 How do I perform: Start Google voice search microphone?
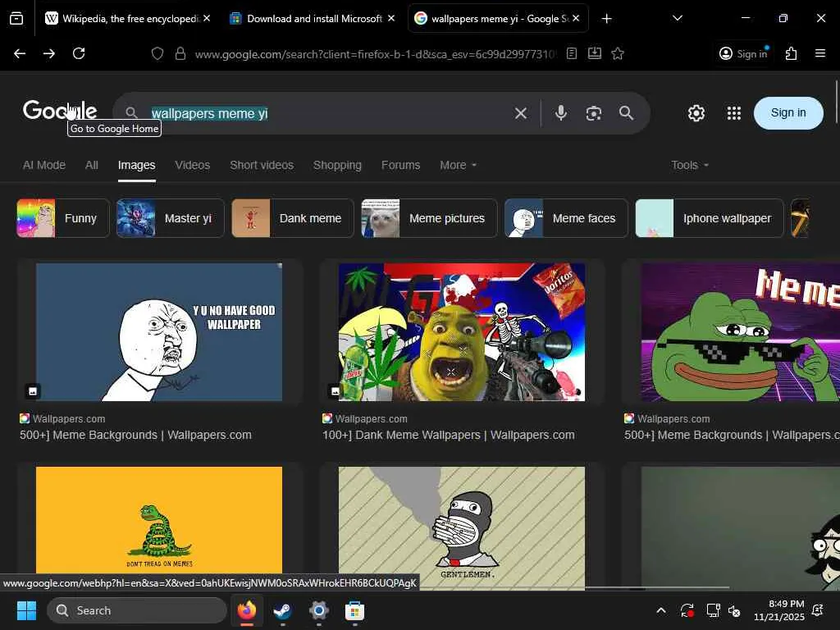[561, 113]
